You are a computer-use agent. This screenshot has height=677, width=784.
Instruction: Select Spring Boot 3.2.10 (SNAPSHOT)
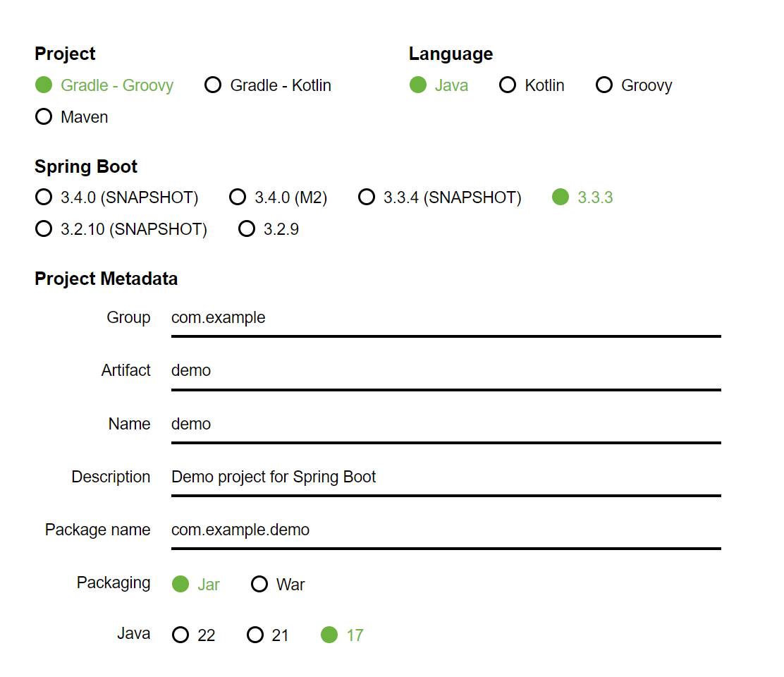click(44, 229)
